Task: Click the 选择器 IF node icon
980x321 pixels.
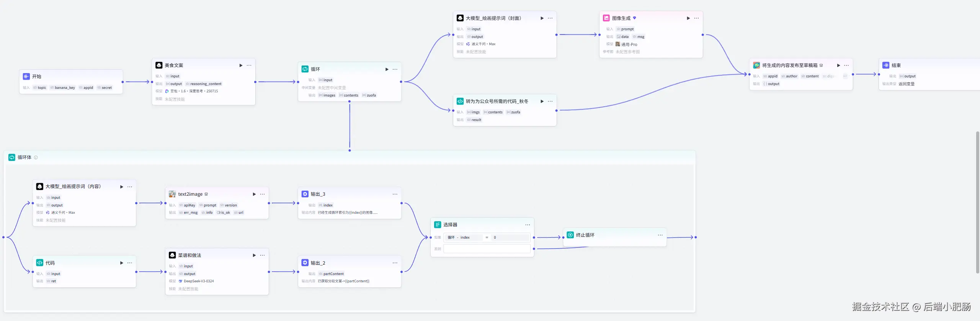Action: click(x=438, y=224)
